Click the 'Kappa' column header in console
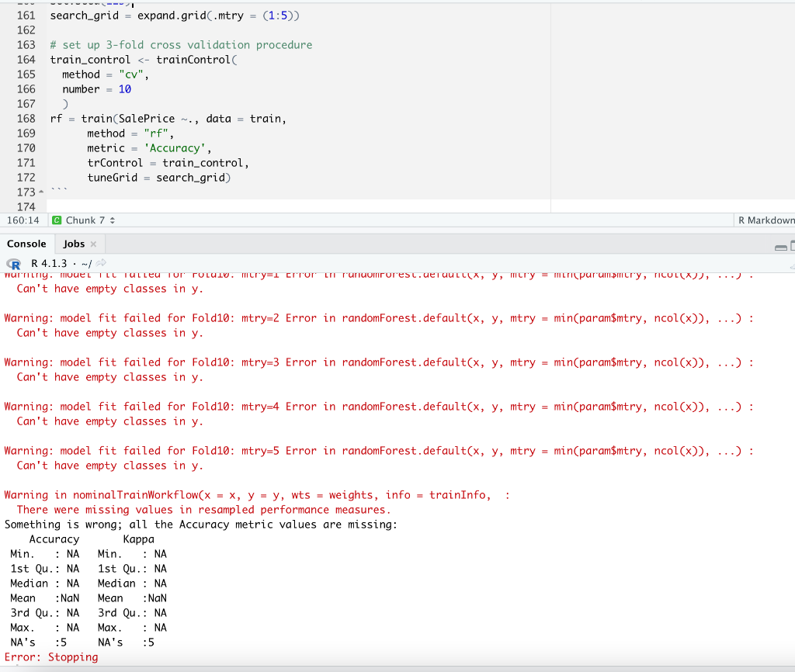The width and height of the screenshot is (795, 672). tap(138, 539)
